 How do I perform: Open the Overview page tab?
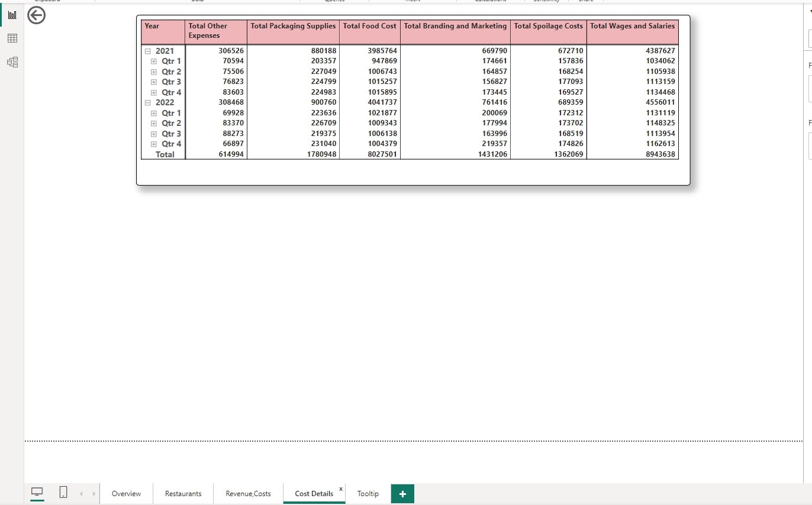pyautogui.click(x=126, y=494)
